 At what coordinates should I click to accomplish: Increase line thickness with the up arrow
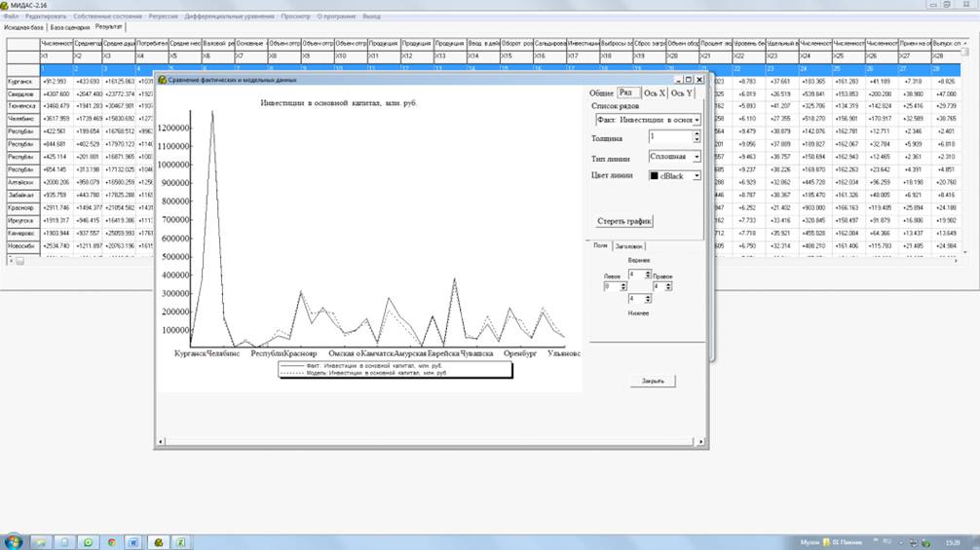[697, 134]
